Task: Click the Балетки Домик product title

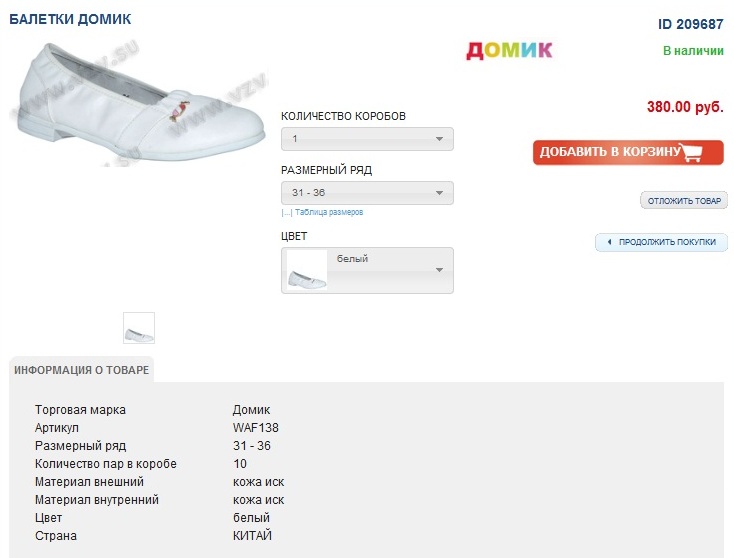Action: [x=70, y=19]
